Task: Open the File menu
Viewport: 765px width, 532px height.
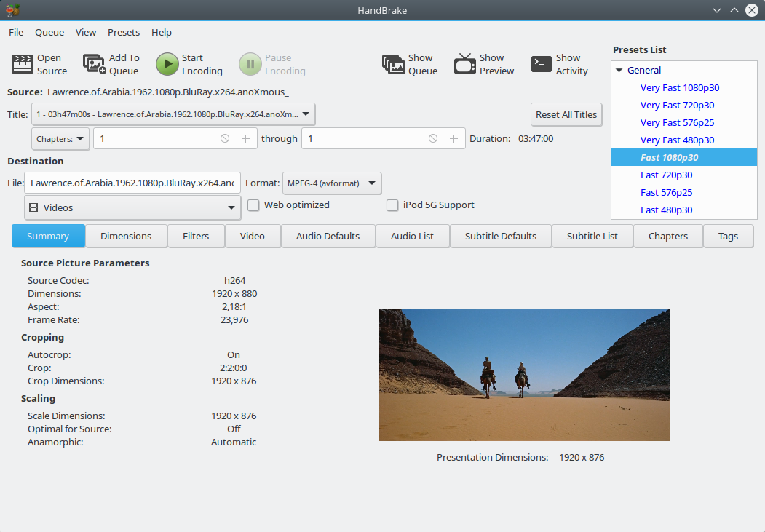Action: (16, 32)
